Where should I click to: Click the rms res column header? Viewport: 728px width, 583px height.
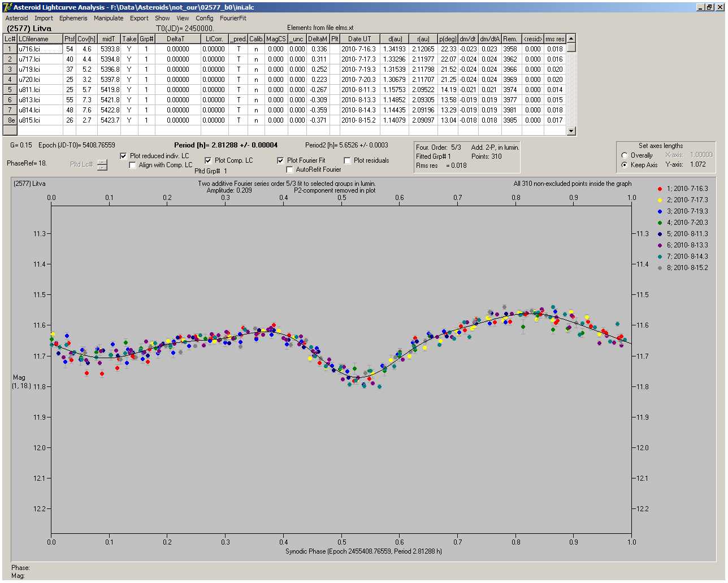pyautogui.click(x=554, y=39)
